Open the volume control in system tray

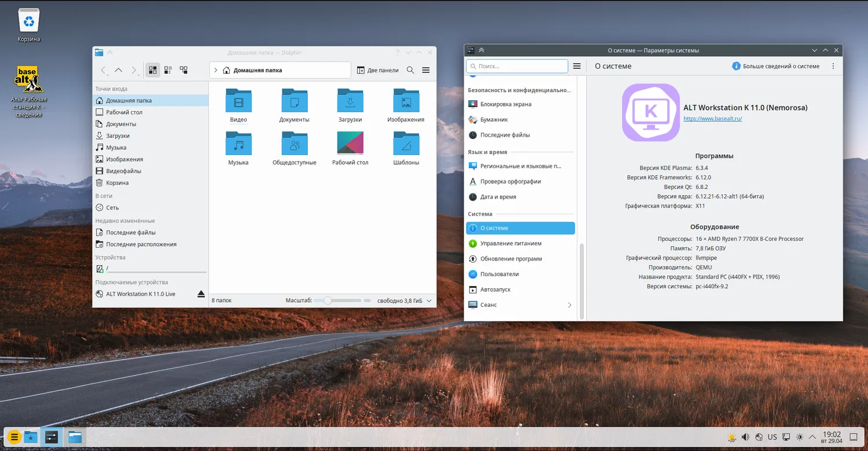[x=745, y=437]
